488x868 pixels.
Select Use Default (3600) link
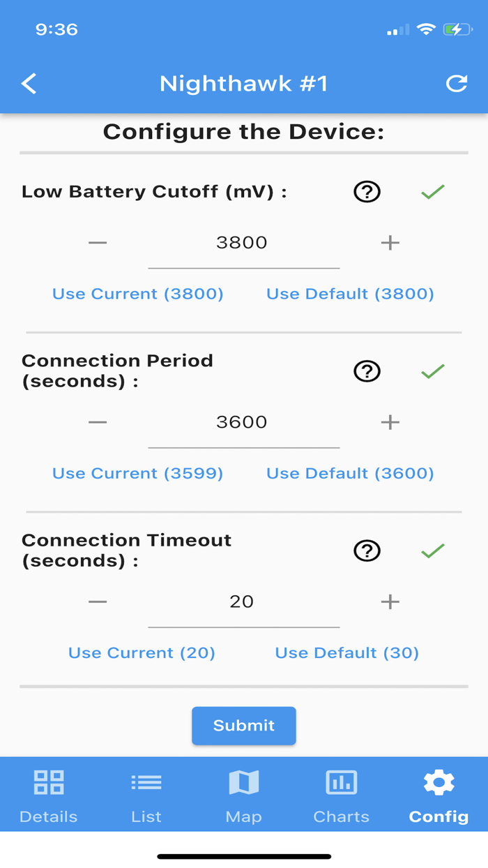350,473
